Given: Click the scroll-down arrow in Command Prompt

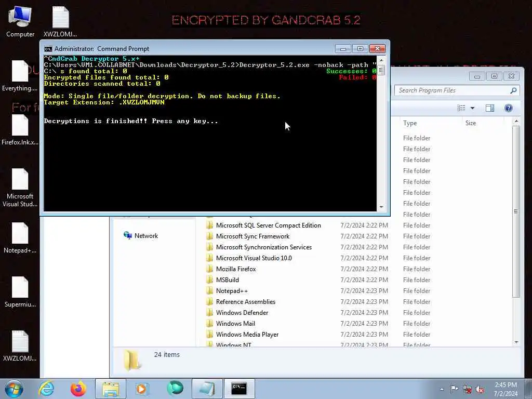Looking at the screenshot, I should (381, 207).
